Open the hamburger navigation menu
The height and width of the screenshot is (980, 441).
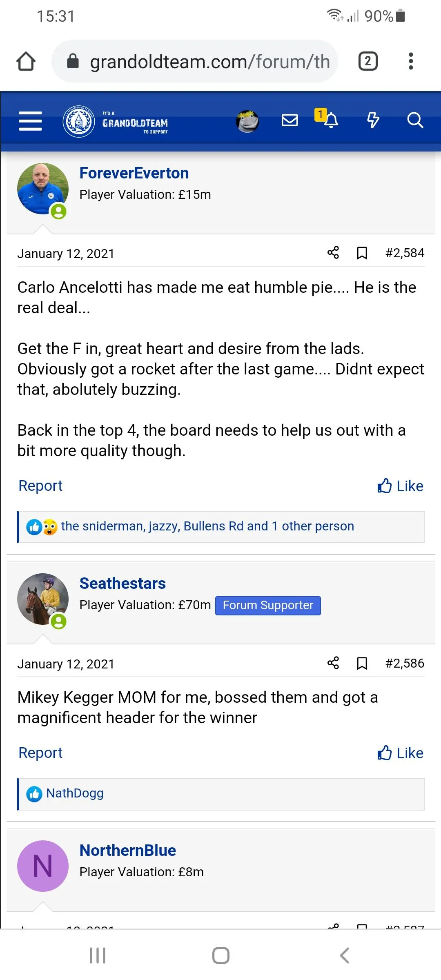pos(30,121)
